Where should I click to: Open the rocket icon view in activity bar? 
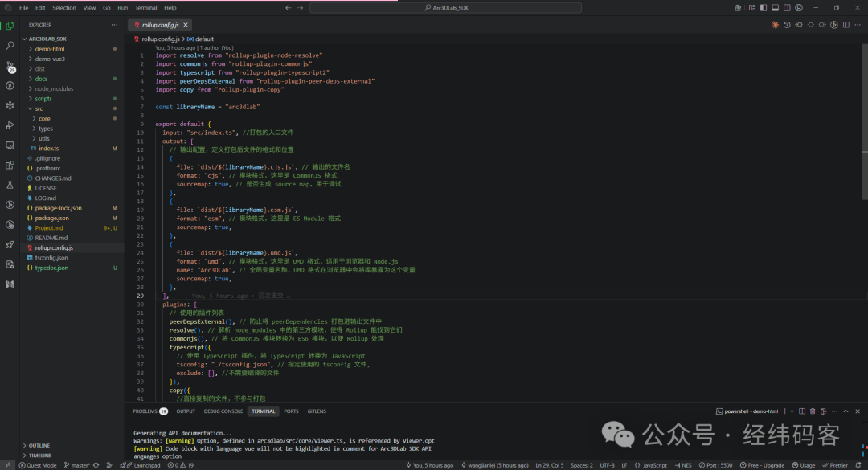coord(10,245)
